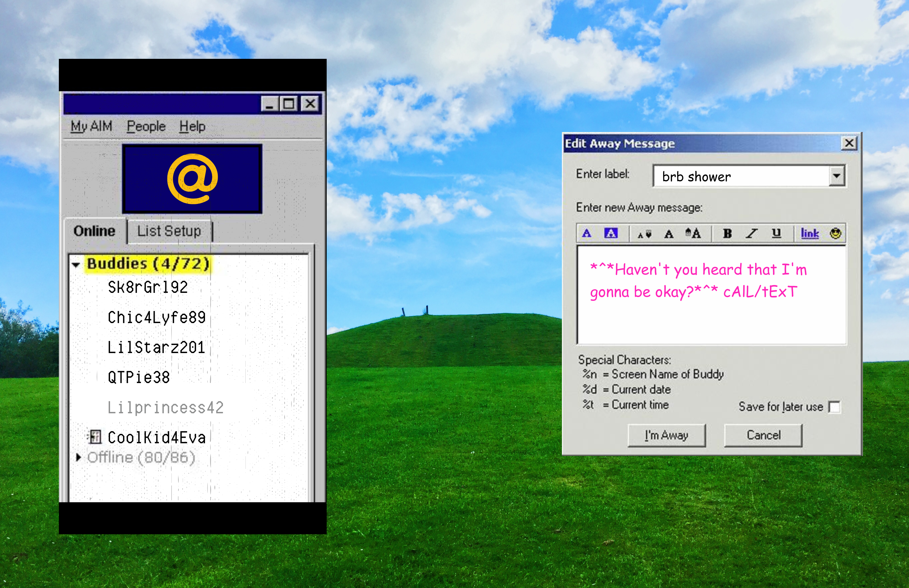Viewport: 909px width, 588px height.
Task: Minimize the AIM buddy list window
Action: (x=269, y=104)
